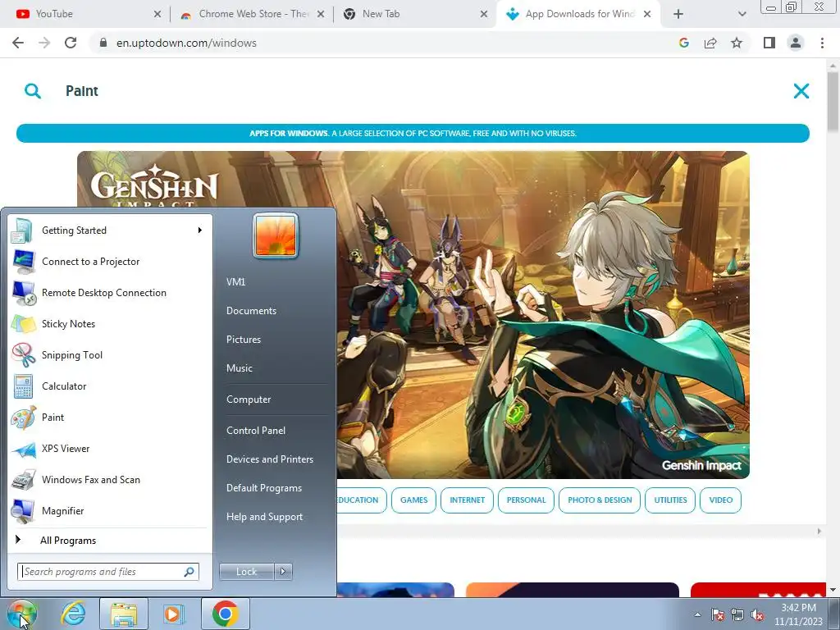
Task: Open the Snipping Tool
Action: (x=109, y=354)
